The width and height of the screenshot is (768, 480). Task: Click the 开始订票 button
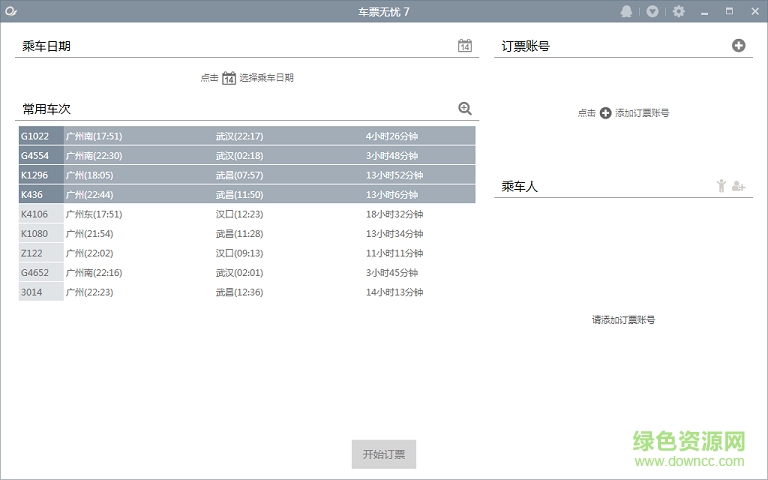click(x=384, y=454)
